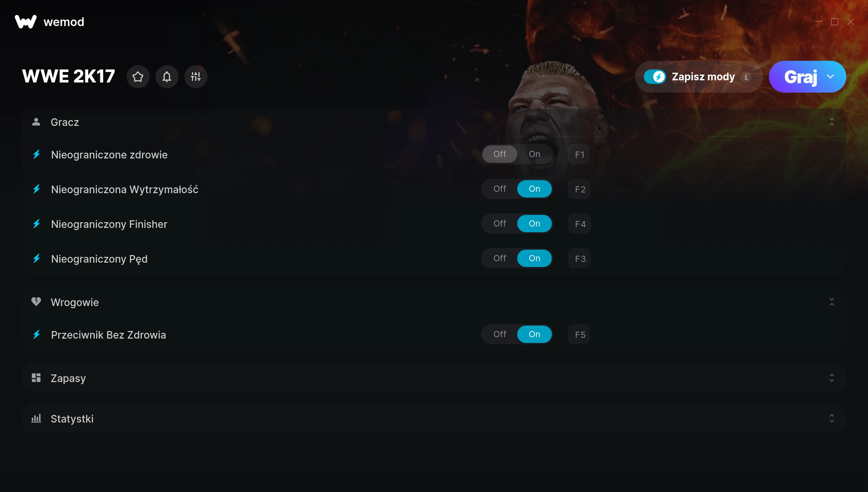Turn On Nieograniczone zdrowie cheat
The width and height of the screenshot is (868, 492).
coord(534,154)
